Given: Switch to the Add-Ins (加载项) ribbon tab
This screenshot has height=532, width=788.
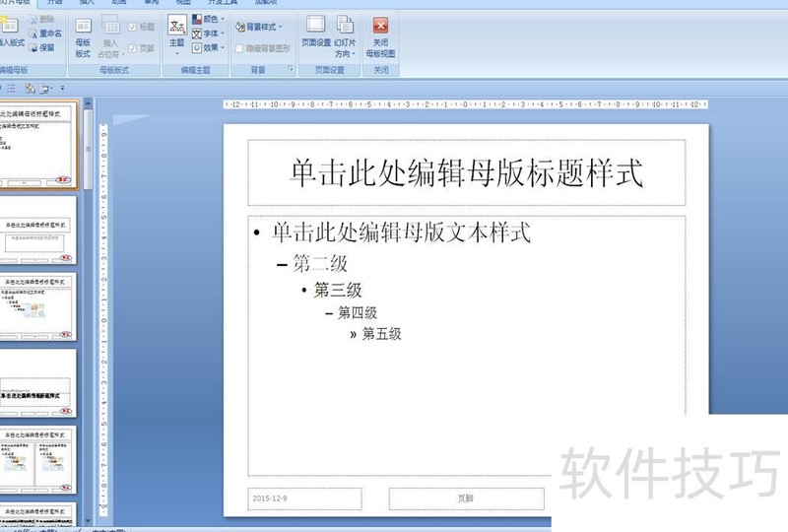Looking at the screenshot, I should coord(265,2).
